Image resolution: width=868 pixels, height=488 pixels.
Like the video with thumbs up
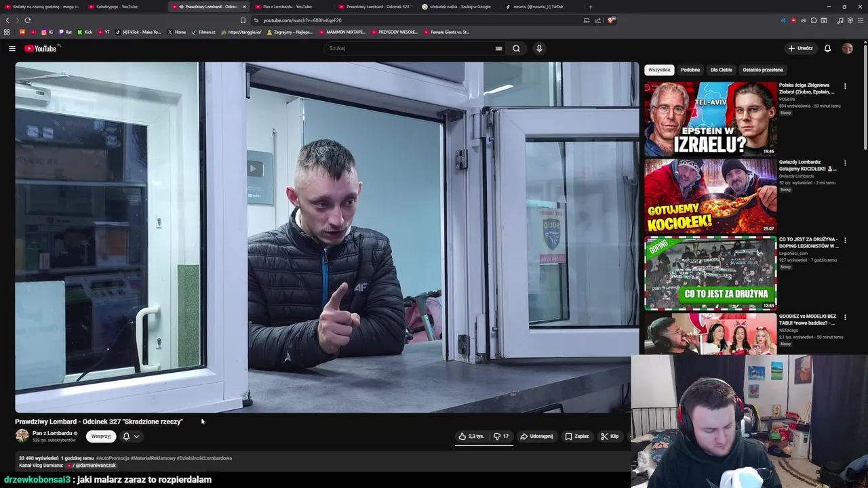pyautogui.click(x=471, y=436)
